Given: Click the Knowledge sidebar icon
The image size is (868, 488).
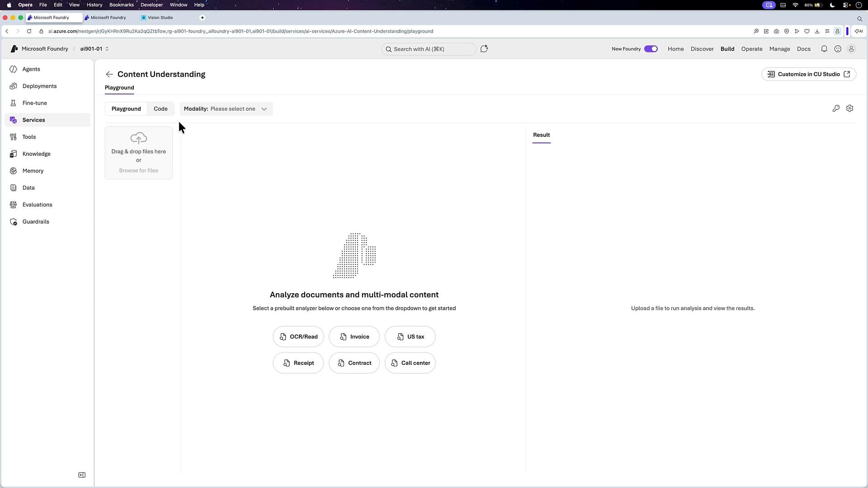Looking at the screenshot, I should coord(13,154).
